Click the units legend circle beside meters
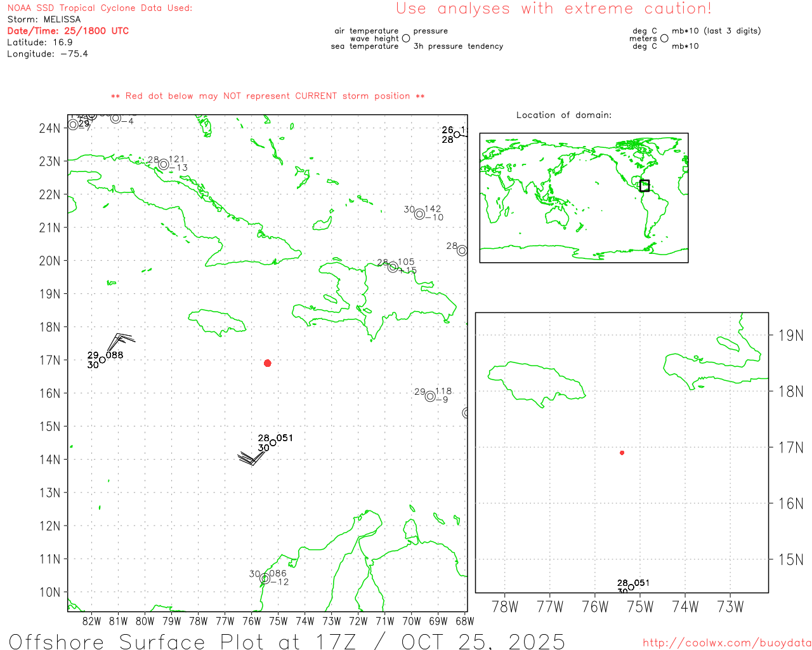Image resolution: width=812 pixels, height=650 pixels. [664, 39]
